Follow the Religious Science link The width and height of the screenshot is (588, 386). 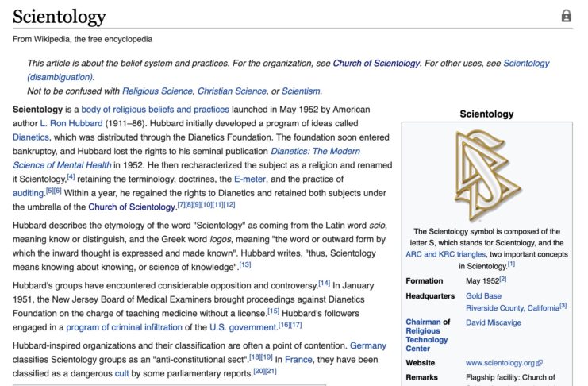coord(157,91)
